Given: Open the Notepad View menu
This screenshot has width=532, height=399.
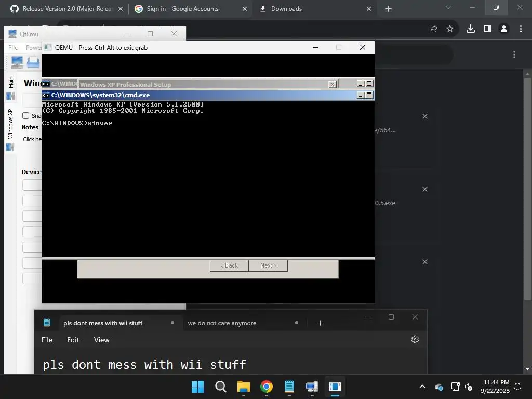Looking at the screenshot, I should coord(101,340).
